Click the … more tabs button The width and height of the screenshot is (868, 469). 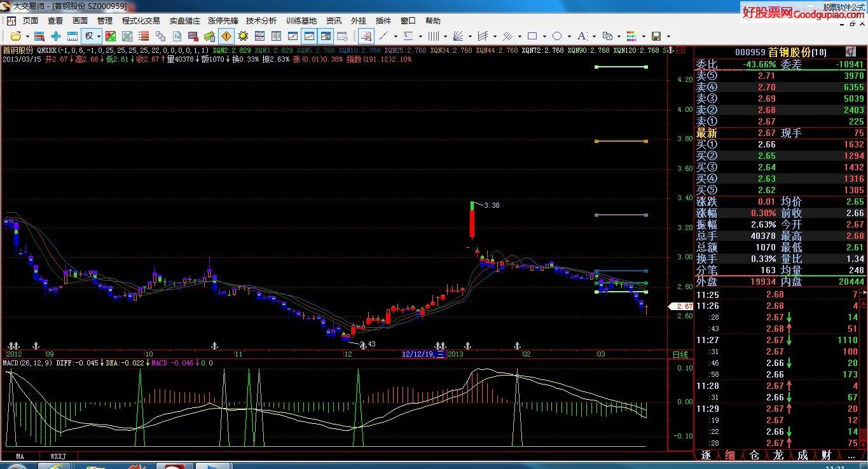(851, 456)
